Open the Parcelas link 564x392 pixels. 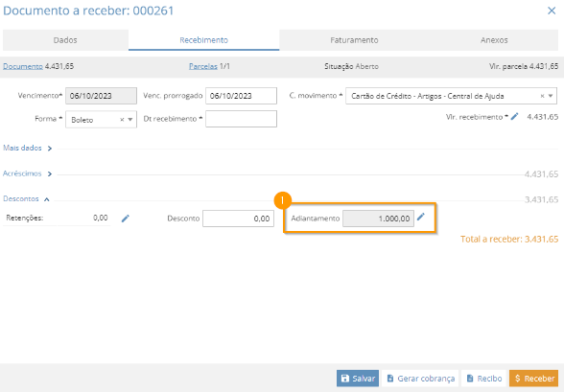coord(203,66)
